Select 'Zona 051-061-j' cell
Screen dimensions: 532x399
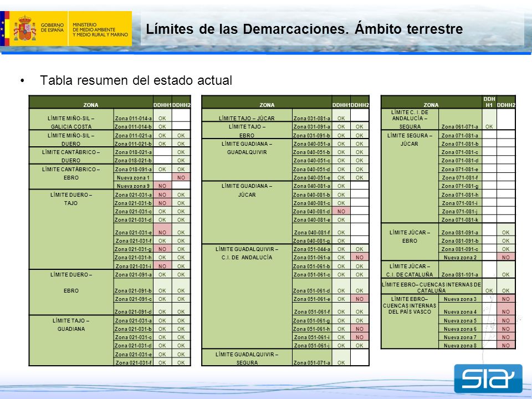(x=312, y=345)
